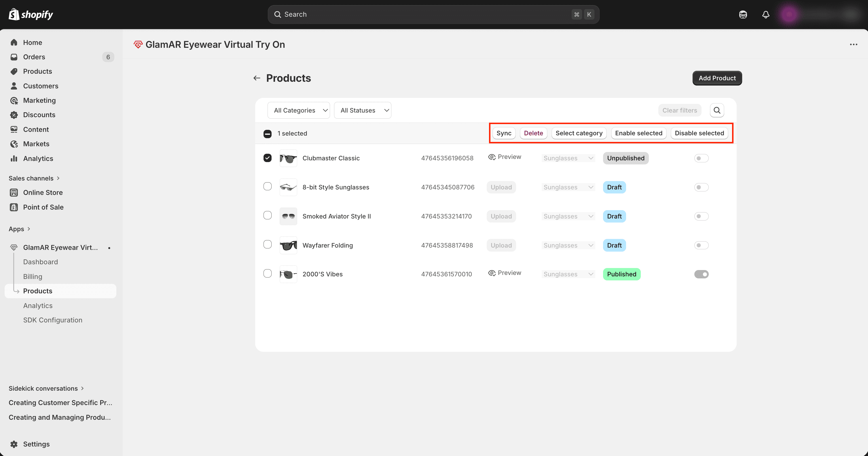Click the notifications bell icon
Screen dimensions: 868x456
[765, 14]
